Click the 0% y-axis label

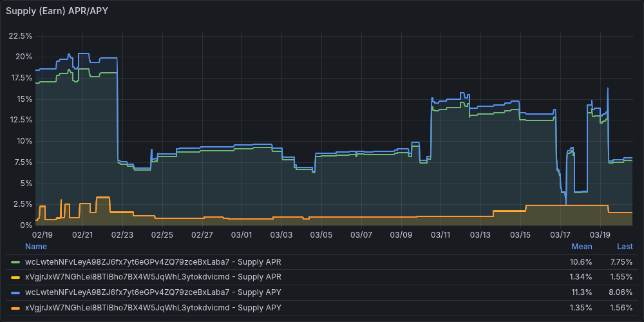point(26,225)
